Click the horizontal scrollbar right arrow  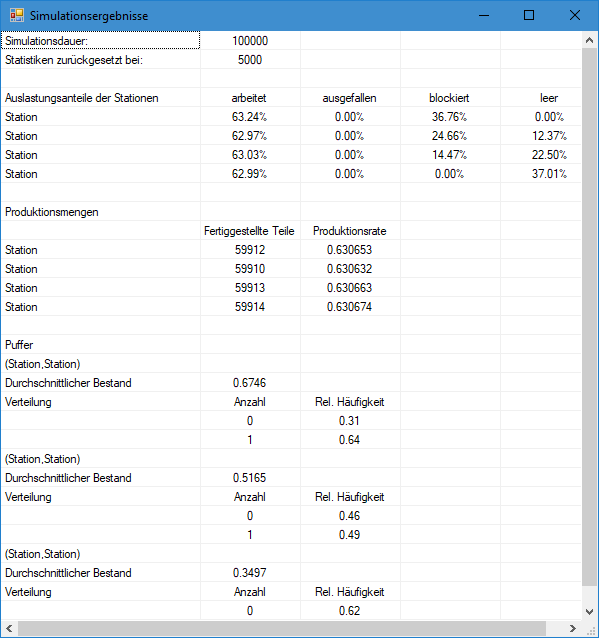pos(573,628)
